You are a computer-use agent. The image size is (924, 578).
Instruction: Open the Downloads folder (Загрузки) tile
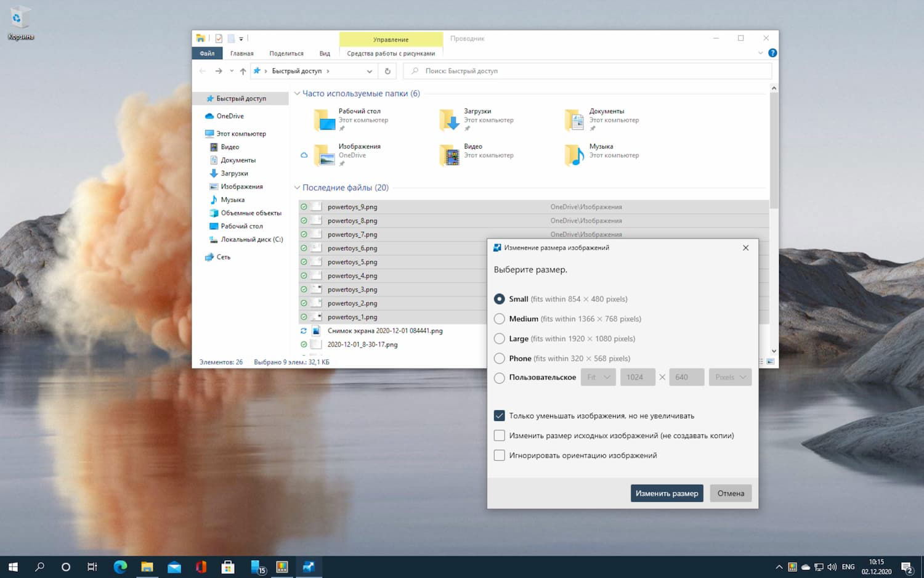click(477, 120)
